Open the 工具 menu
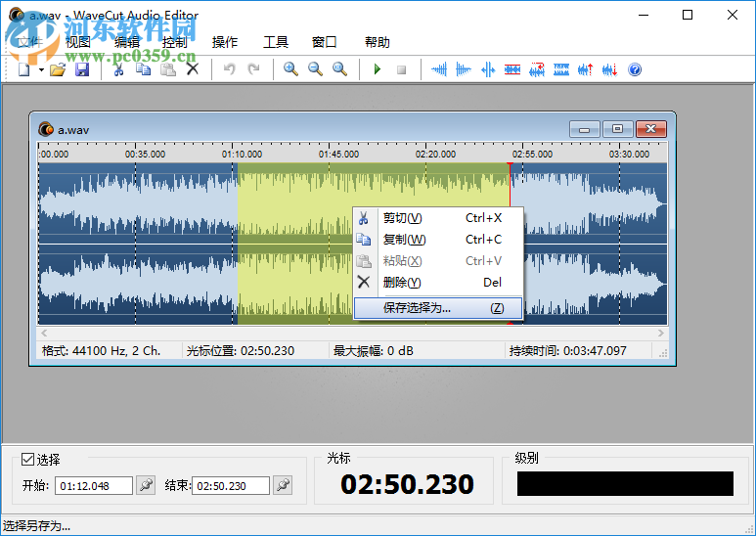 click(x=275, y=42)
